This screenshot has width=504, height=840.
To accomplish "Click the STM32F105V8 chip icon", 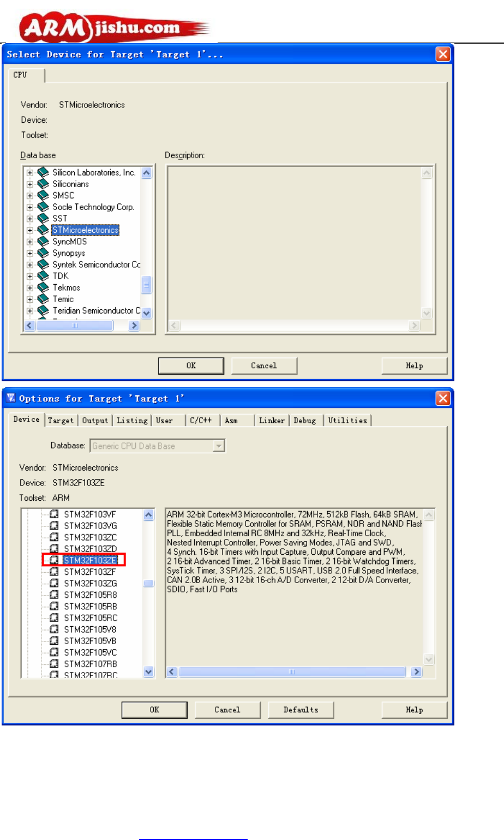I will click(54, 629).
